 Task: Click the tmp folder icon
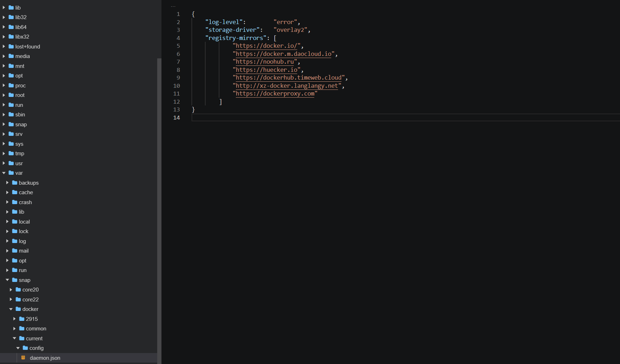11,153
